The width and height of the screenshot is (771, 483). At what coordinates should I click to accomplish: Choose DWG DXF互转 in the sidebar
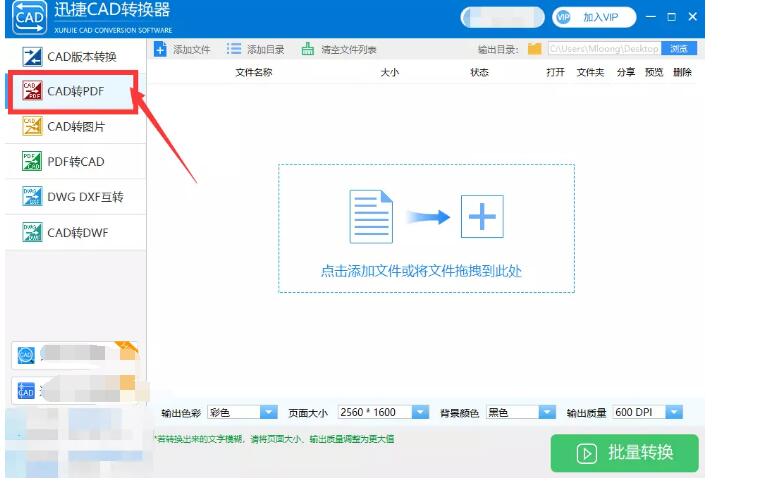pos(75,197)
